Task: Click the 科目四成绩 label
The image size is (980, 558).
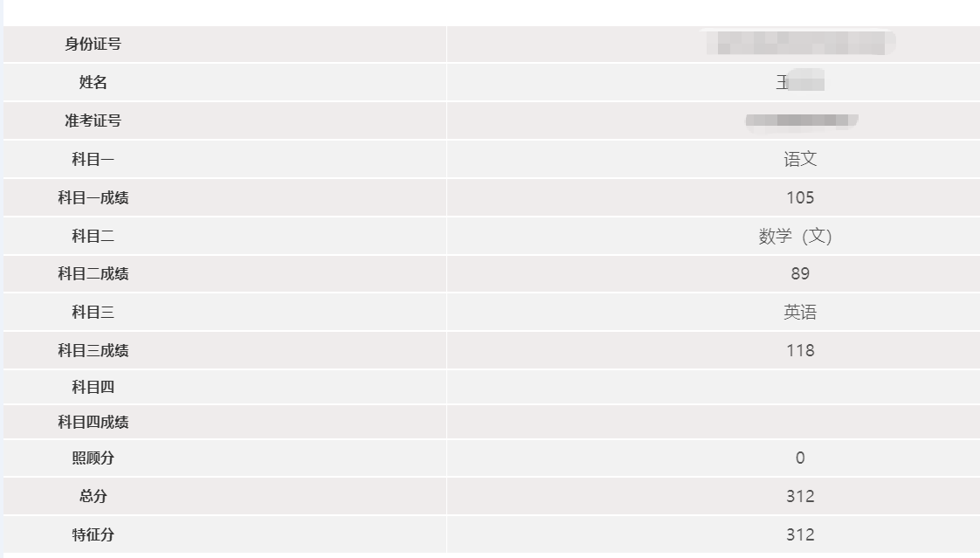Action: (93, 423)
